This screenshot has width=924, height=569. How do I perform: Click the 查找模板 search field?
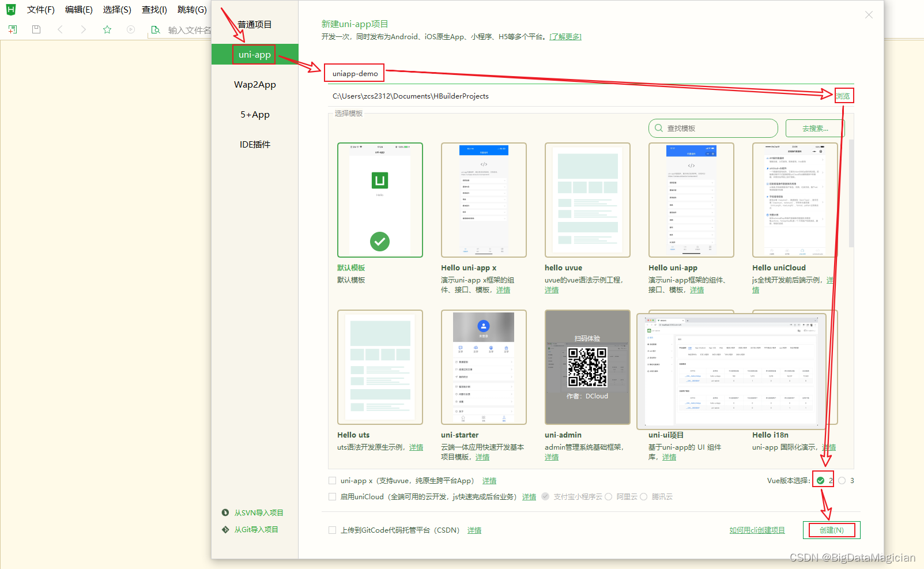[713, 128]
